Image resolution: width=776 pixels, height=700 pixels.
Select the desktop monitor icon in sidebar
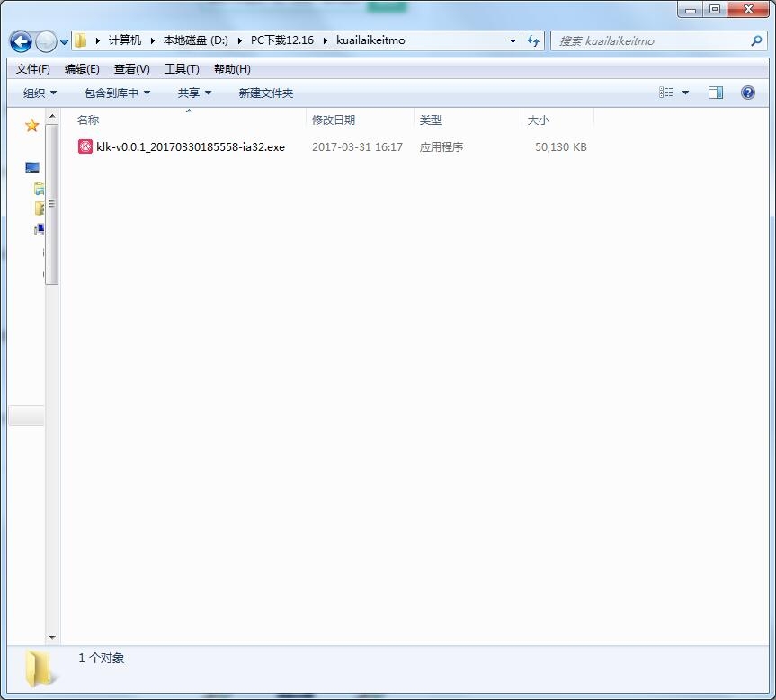pos(32,168)
